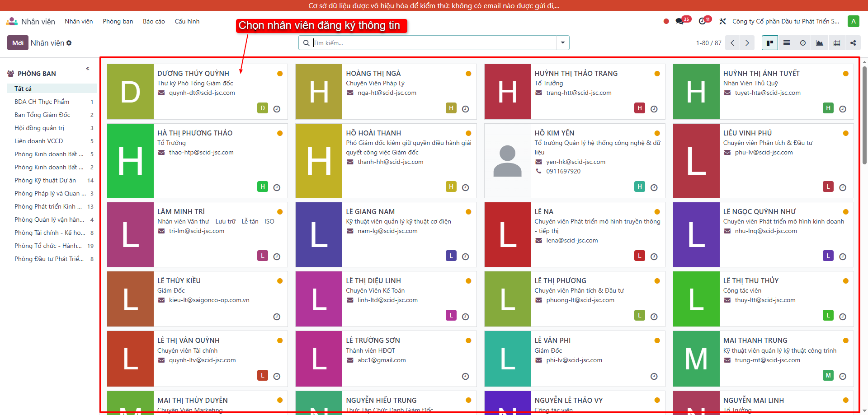Click activity clock on Dương Thúy Quỳnh card

click(x=277, y=109)
